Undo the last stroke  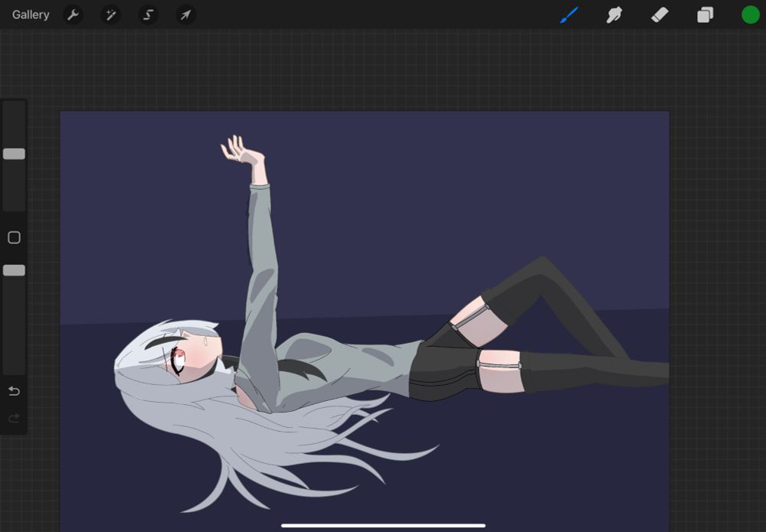14,391
